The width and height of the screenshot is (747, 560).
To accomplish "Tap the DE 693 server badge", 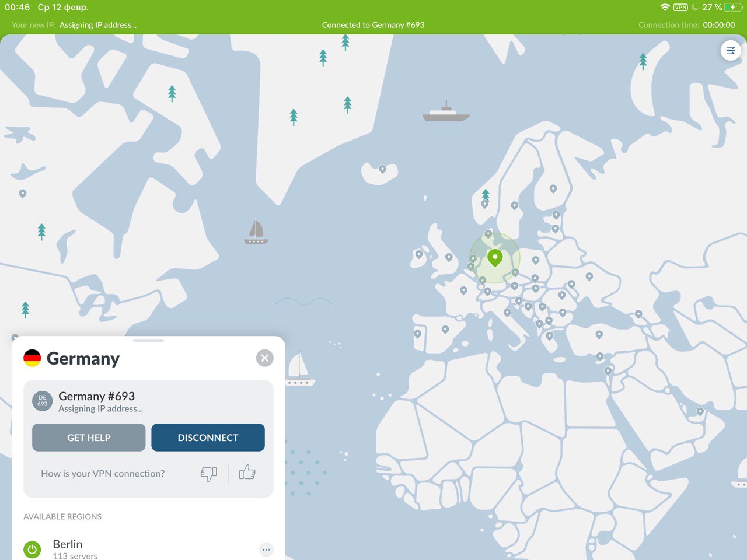I will [x=42, y=401].
